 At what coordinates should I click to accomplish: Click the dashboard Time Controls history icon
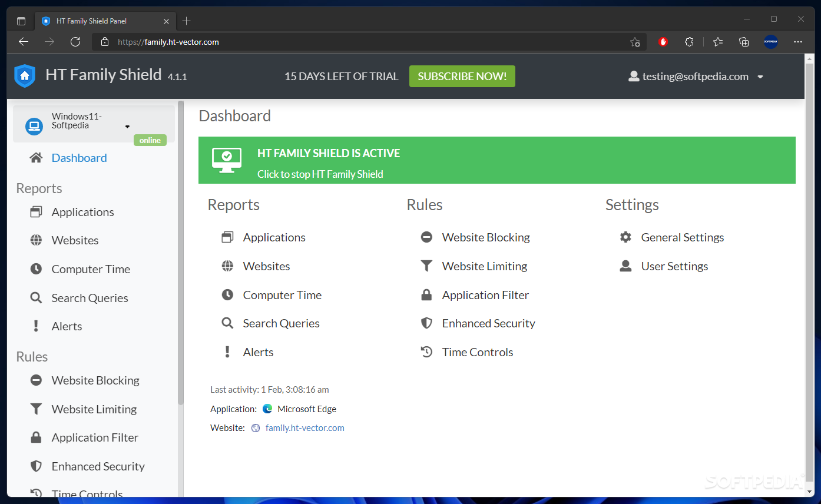[426, 352]
